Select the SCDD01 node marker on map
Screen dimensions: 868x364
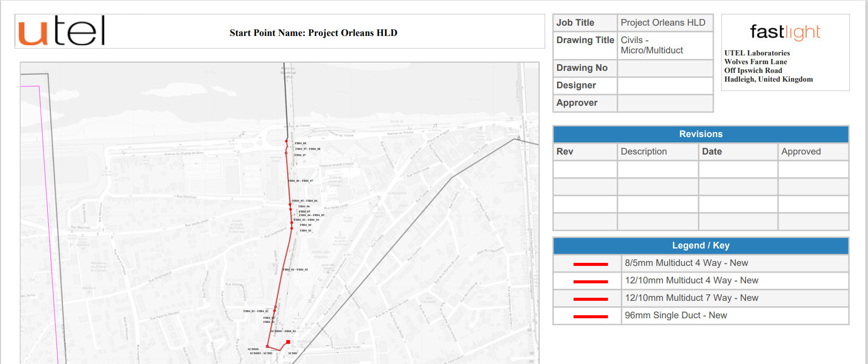click(267, 347)
